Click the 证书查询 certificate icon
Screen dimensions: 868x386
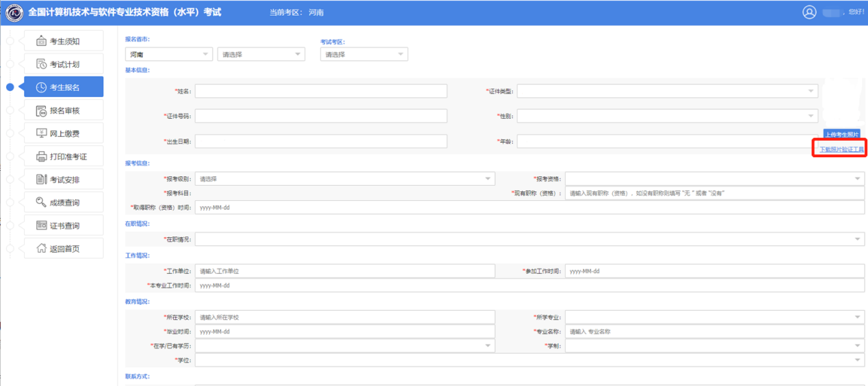pos(41,225)
